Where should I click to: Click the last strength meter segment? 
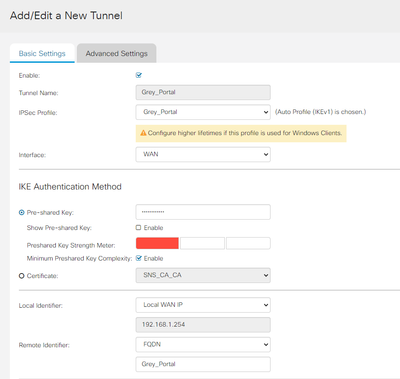(x=248, y=243)
